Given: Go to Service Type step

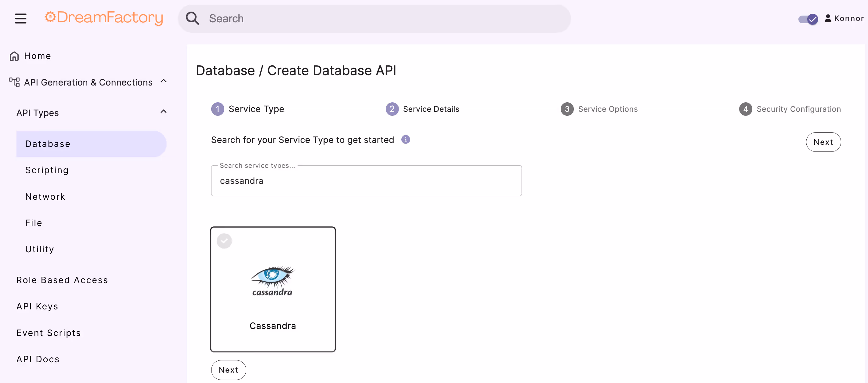Looking at the screenshot, I should (x=256, y=109).
